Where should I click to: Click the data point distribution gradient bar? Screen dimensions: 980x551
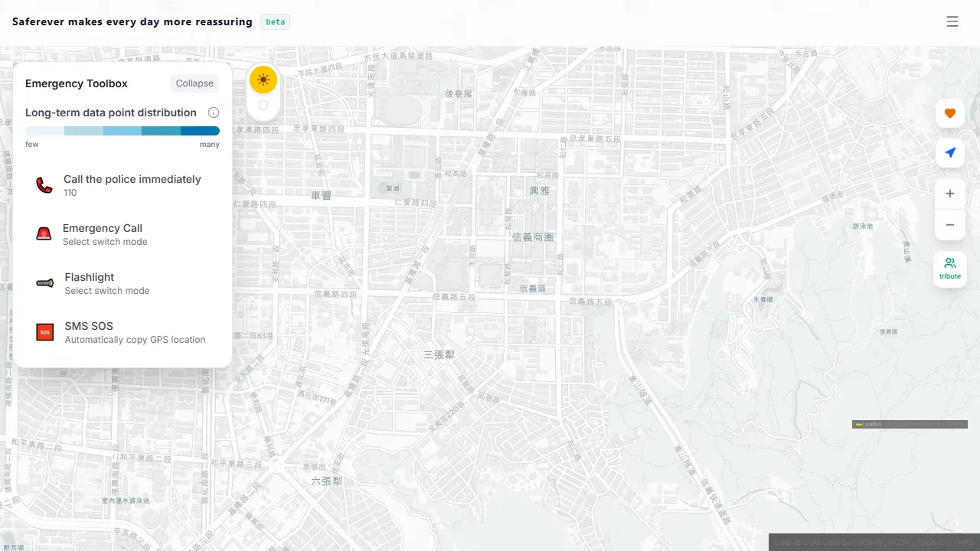122,130
